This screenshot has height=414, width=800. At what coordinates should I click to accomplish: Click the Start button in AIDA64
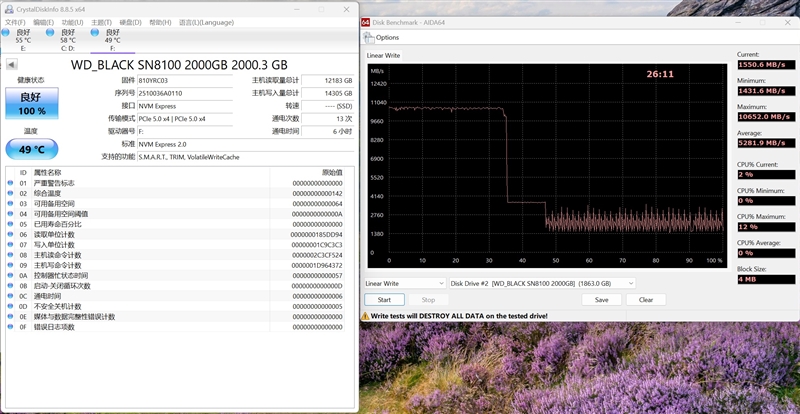pos(384,300)
